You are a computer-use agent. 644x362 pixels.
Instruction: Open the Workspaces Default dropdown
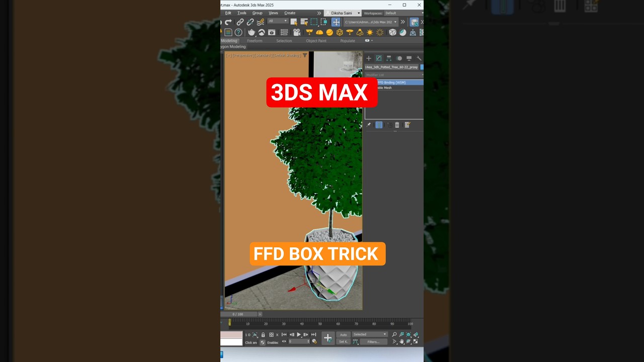(x=405, y=13)
